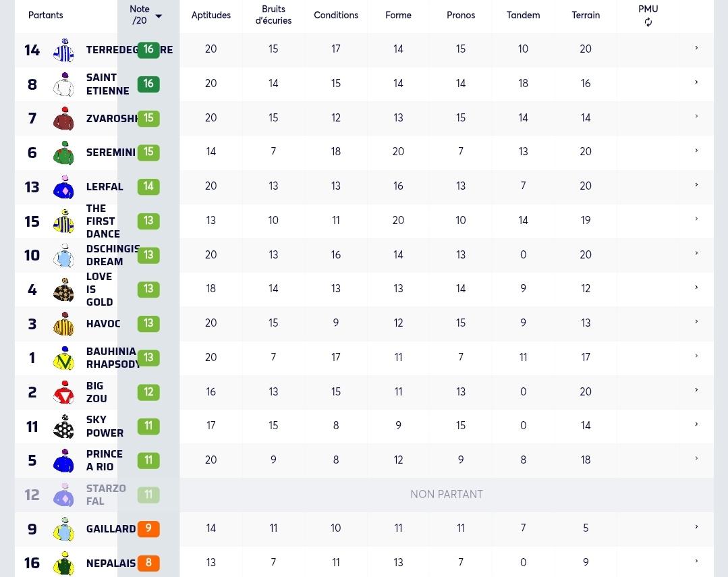This screenshot has height=577, width=728.
Task: Click Zvaroshi's brown jockey silk icon
Action: (63, 119)
